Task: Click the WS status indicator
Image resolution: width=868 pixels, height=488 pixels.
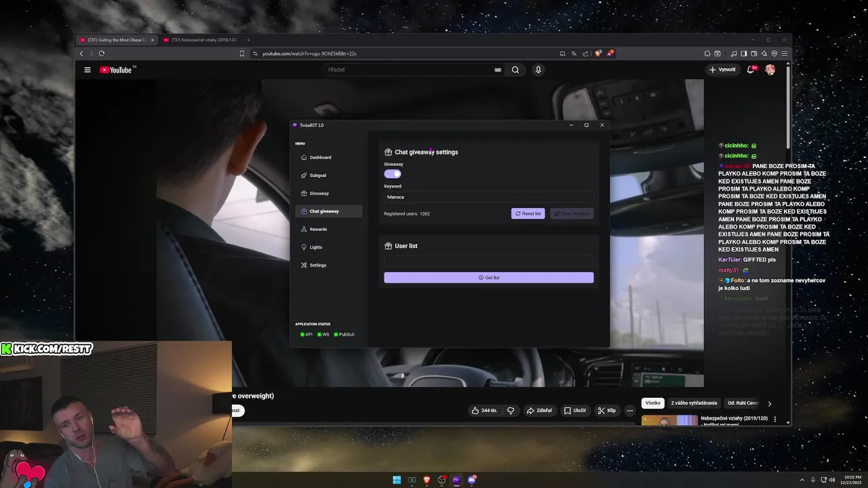Action: 323,334
